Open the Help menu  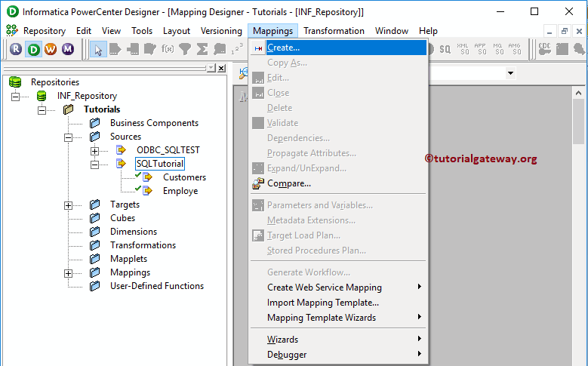point(428,31)
